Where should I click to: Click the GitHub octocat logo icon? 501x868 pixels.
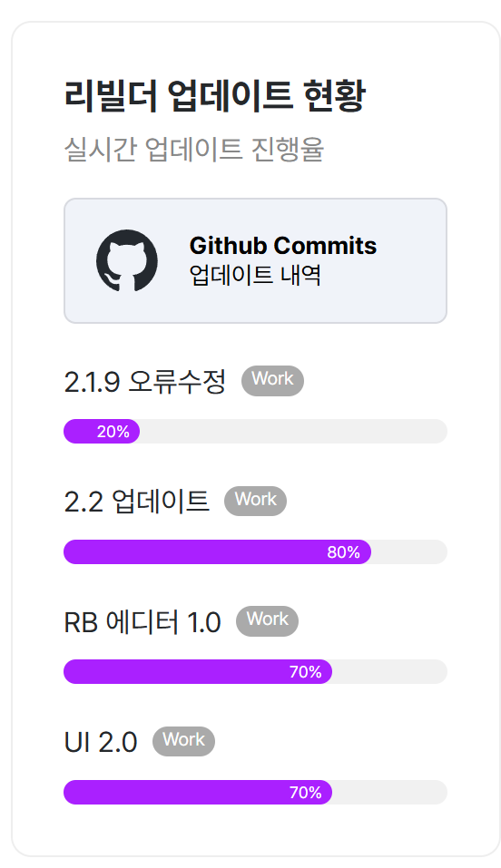click(127, 260)
